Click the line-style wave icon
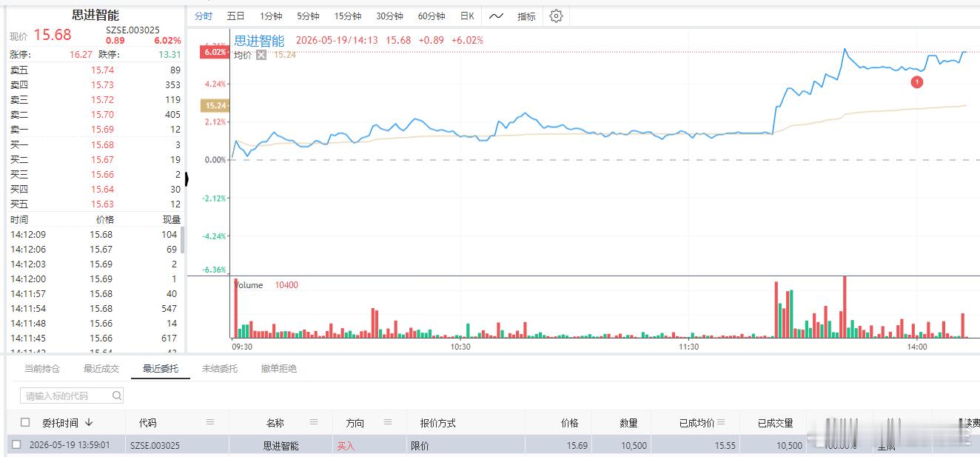The height and width of the screenshot is (457, 980). coord(496,16)
